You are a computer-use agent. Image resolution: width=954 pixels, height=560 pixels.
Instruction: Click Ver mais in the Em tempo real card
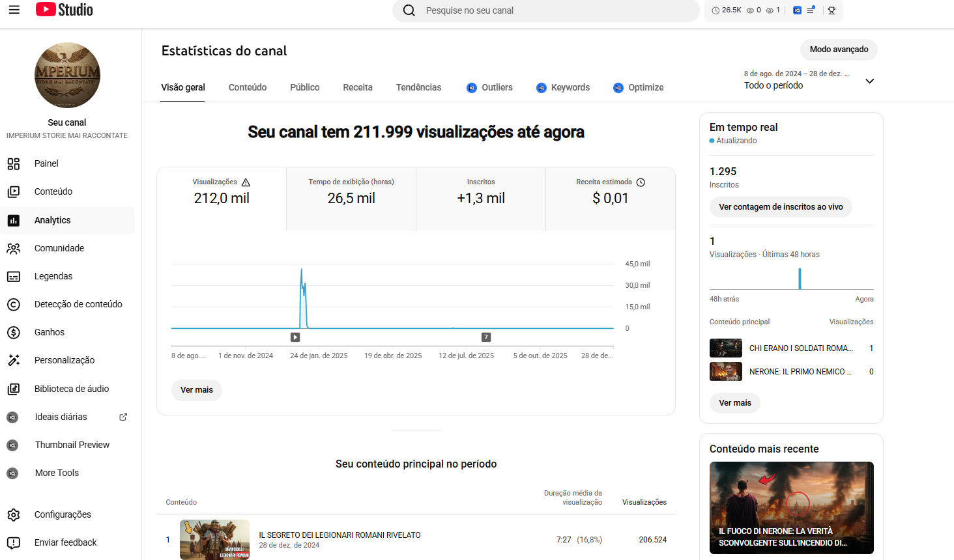tap(735, 403)
